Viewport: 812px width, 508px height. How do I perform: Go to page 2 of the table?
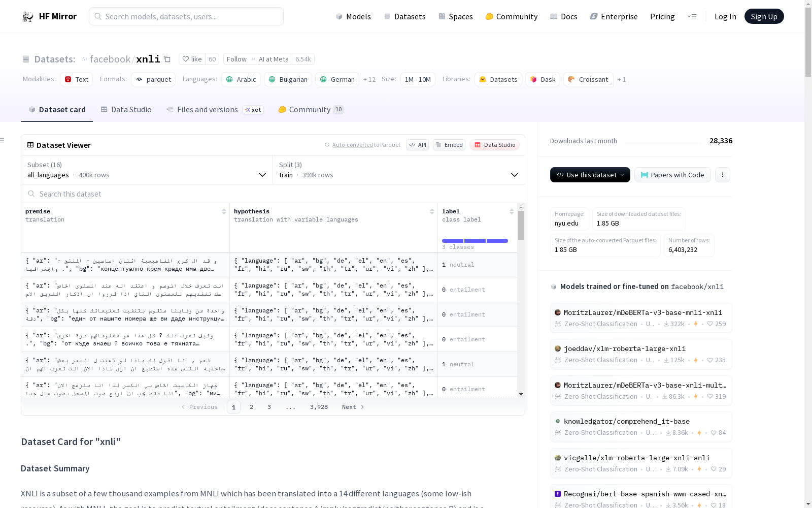251,407
